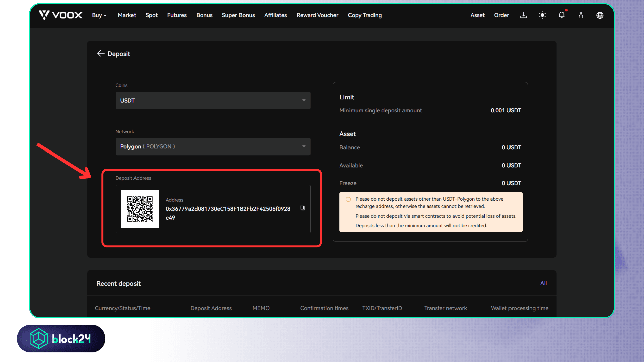View All recent deposits
The image size is (644, 362).
coord(543,283)
